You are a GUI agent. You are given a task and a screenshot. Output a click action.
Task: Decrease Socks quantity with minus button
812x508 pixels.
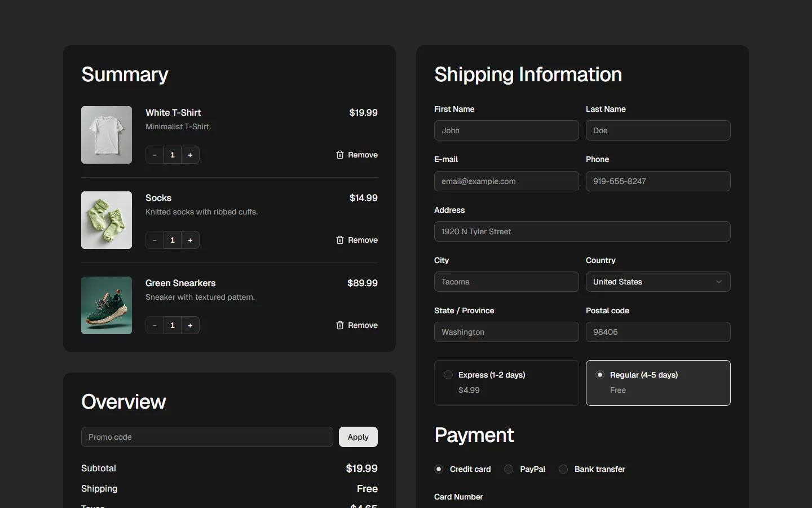pos(155,240)
